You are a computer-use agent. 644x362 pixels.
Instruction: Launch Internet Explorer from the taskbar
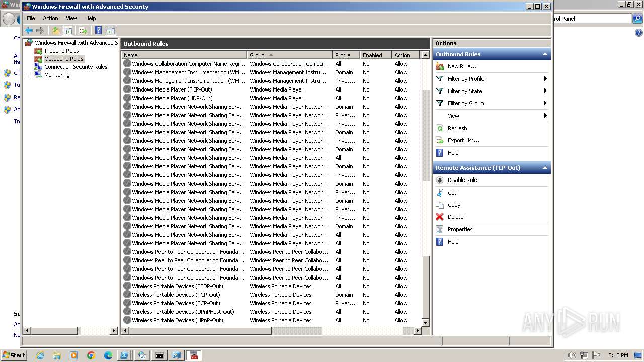(x=40, y=355)
